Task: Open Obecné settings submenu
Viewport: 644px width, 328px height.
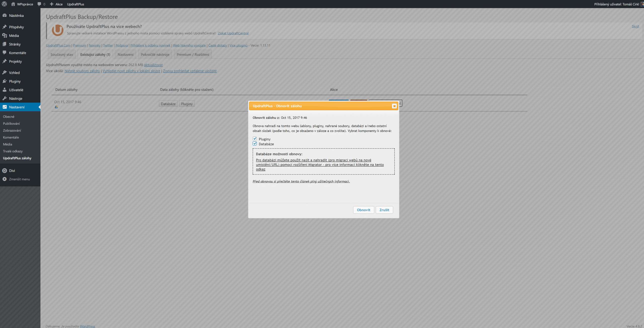Action: (9, 116)
